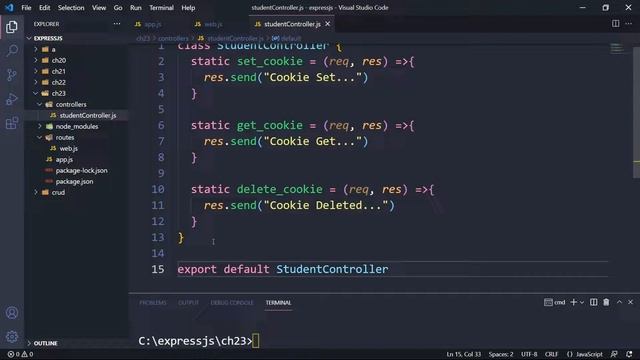Screen dimensions: 640x360
Task: Open the File menu
Action: (x=26, y=8)
